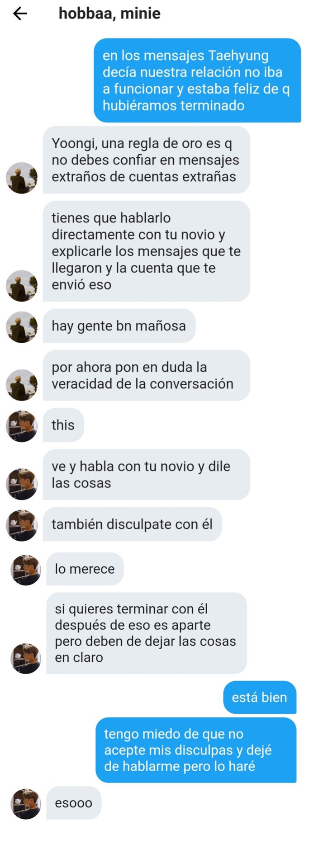This screenshot has width=309, height=868.
Task: Tap avatar beside 'si quieres terminar con él'
Action: click(x=26, y=659)
